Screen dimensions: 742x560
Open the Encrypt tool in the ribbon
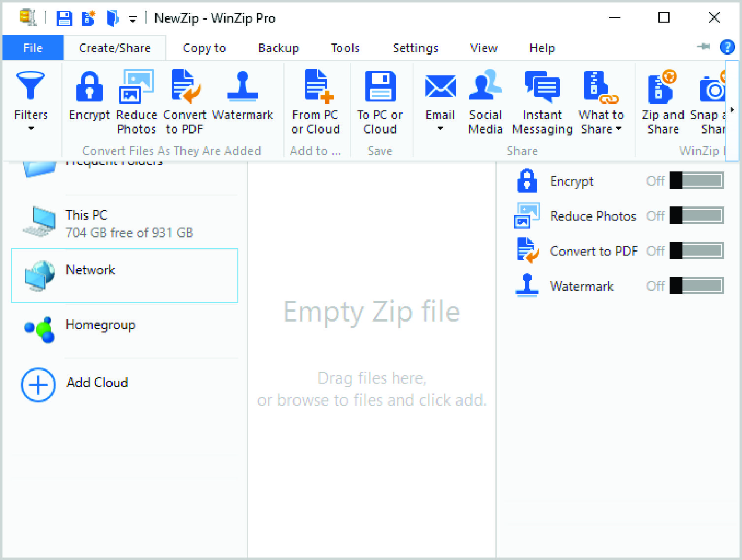coord(89,94)
